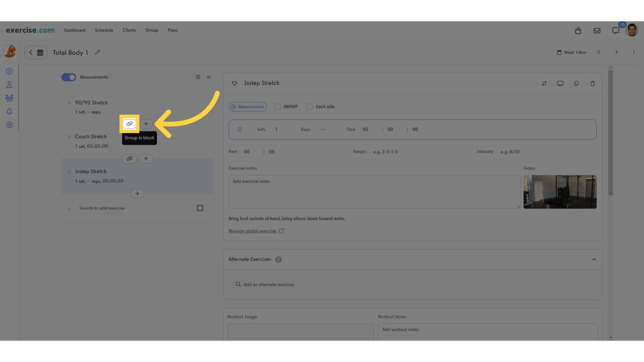Check the Each side option
The image size is (644, 362).
point(310,107)
